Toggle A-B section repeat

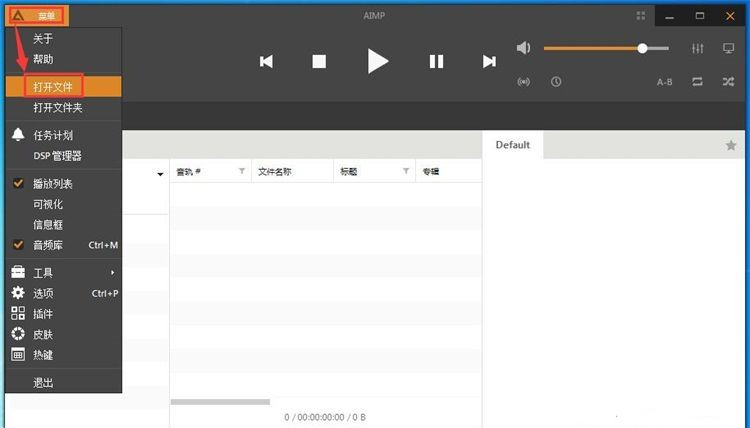tap(664, 82)
